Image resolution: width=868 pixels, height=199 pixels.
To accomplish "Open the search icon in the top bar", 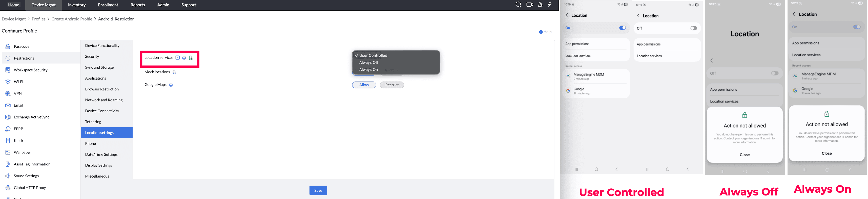I will [518, 5].
